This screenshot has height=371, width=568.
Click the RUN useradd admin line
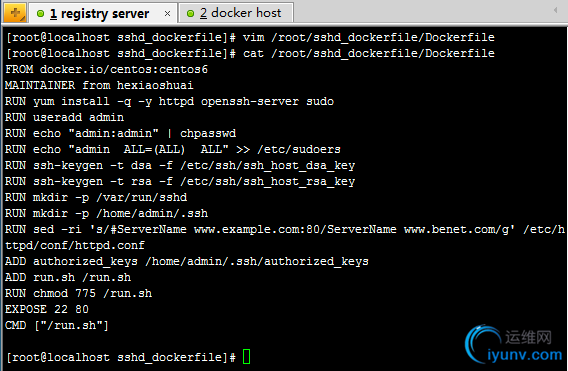point(64,117)
